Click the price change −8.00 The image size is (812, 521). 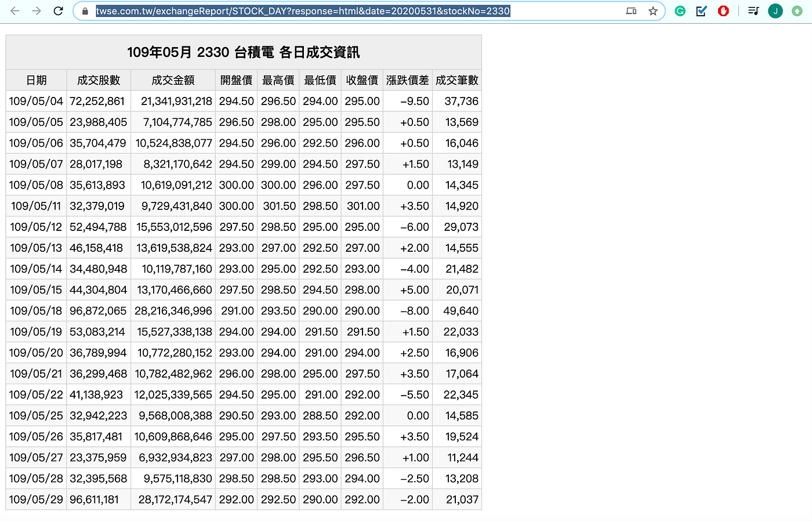pyautogui.click(x=415, y=311)
